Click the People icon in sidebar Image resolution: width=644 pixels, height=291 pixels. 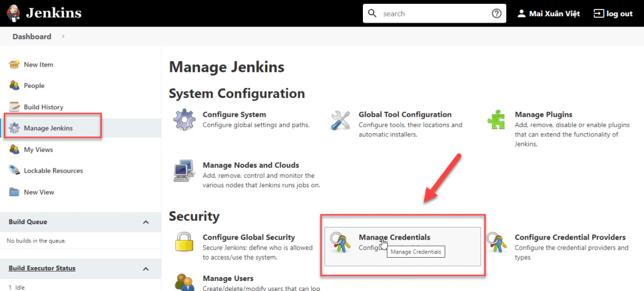14,85
